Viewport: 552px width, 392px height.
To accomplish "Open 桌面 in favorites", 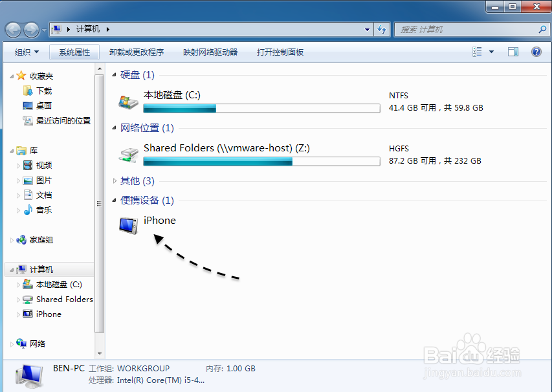I will click(x=44, y=106).
